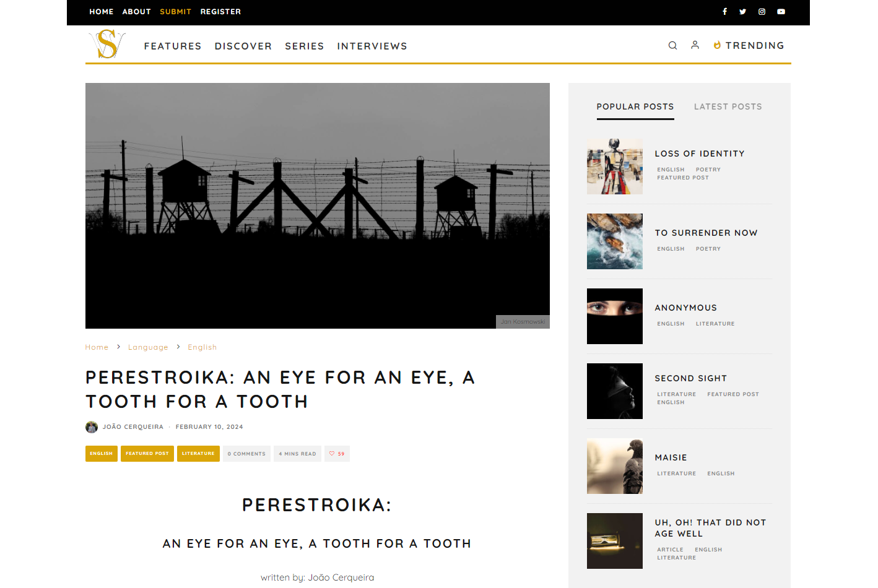Click the Literature tag button
Viewport: 878px width, 588px height.
tap(198, 454)
